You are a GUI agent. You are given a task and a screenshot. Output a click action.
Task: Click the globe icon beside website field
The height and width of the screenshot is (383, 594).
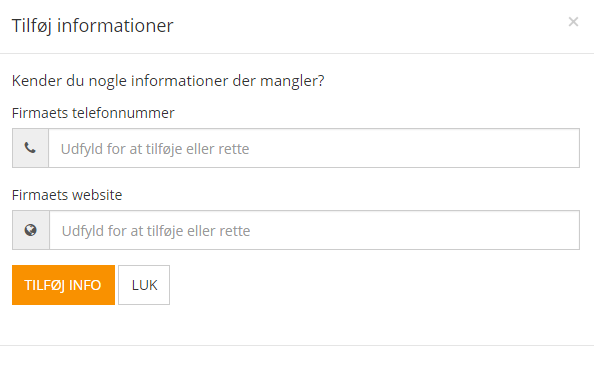[31, 230]
